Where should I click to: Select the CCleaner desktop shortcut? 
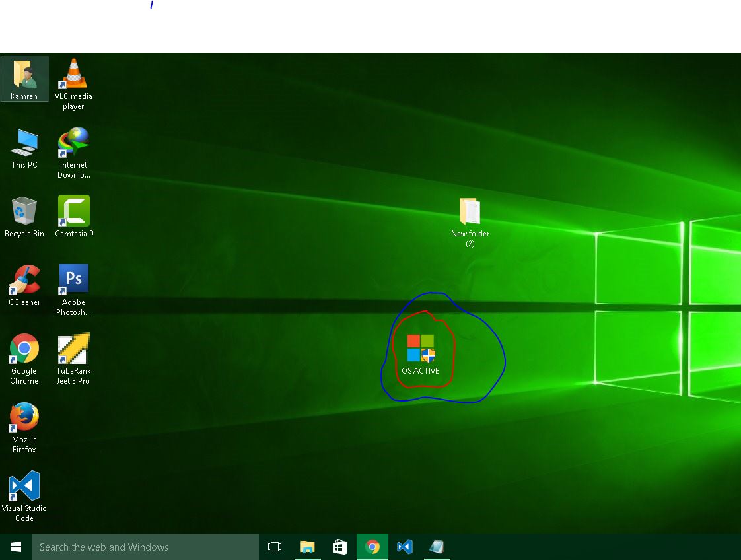pyautogui.click(x=24, y=285)
